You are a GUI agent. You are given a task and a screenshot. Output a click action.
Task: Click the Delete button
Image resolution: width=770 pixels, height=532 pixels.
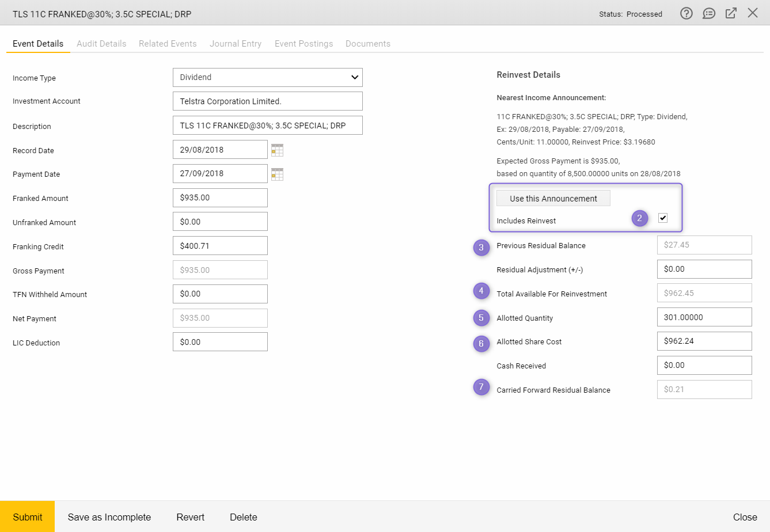pos(244,517)
